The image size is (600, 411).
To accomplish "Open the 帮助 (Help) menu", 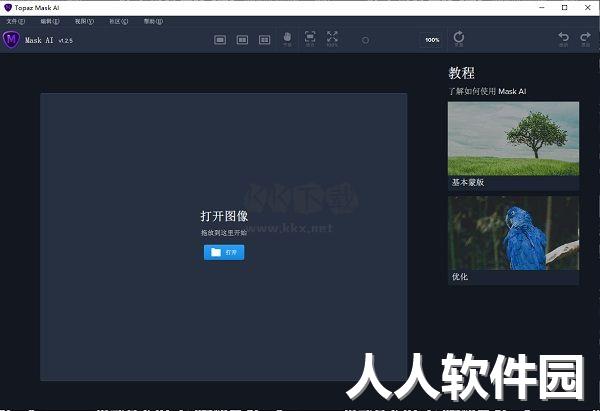I will 153,21.
